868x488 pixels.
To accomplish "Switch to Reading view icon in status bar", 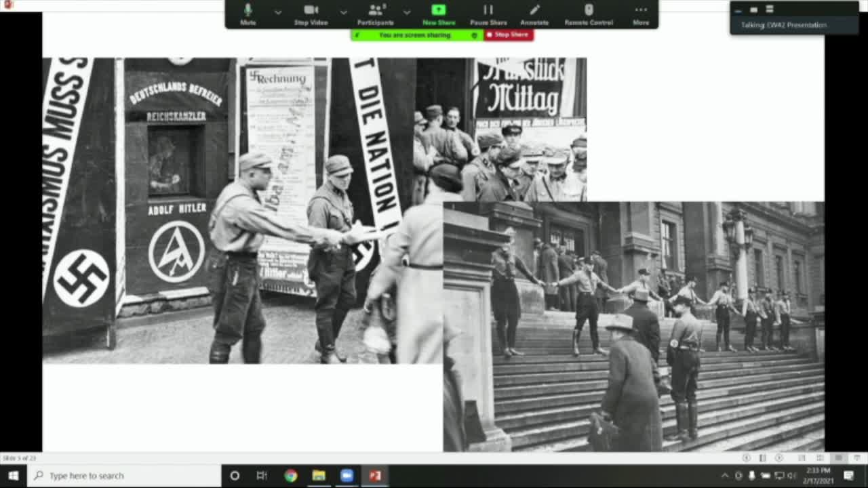I will [x=839, y=458].
